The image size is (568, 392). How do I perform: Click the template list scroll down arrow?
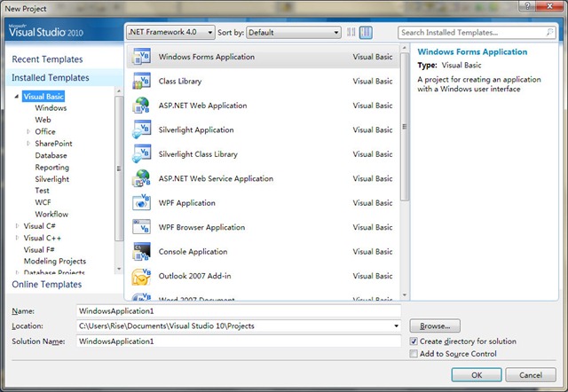(x=405, y=295)
